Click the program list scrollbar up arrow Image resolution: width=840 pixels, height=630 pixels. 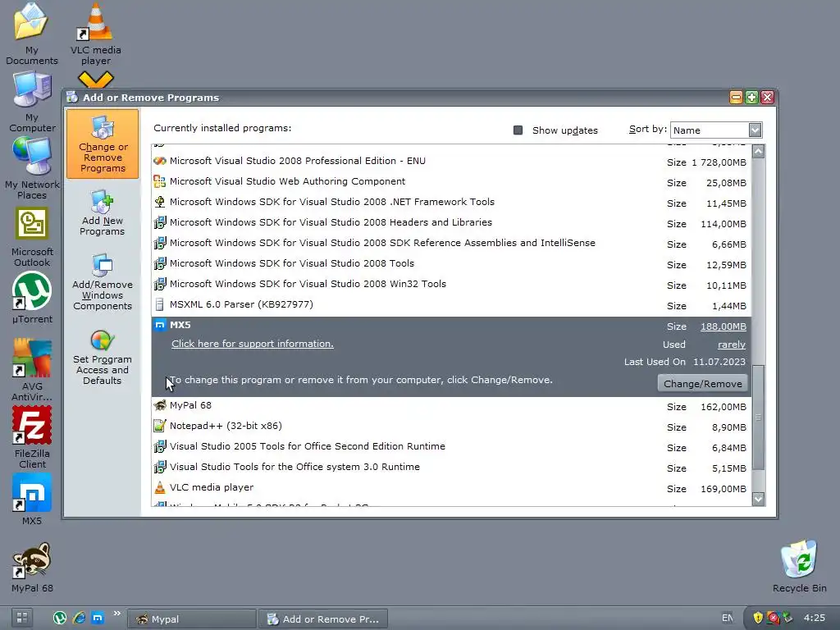pyautogui.click(x=758, y=152)
